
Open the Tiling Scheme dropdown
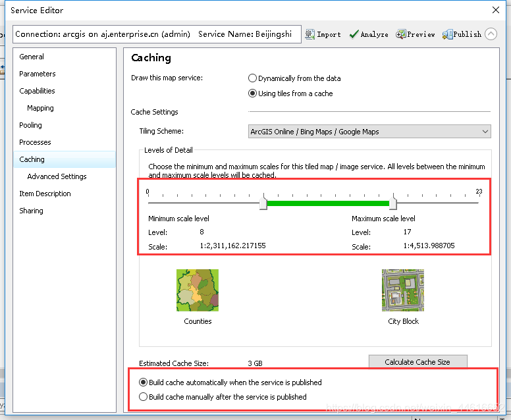pyautogui.click(x=369, y=132)
